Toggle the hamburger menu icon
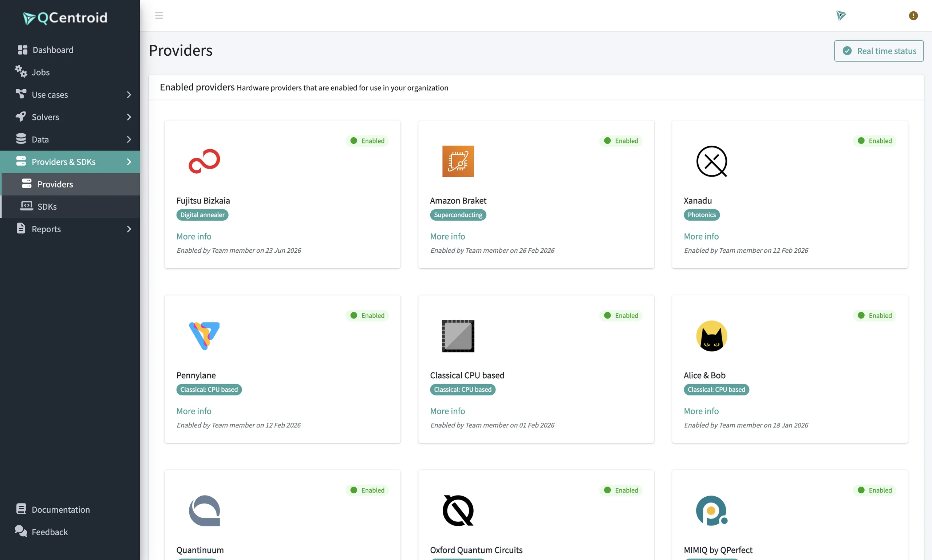 tap(159, 15)
